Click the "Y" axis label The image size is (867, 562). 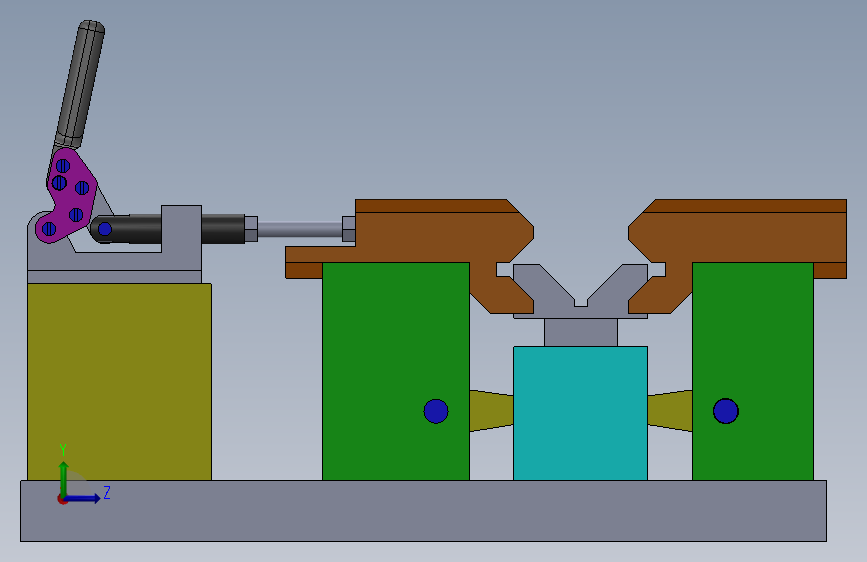[63, 450]
